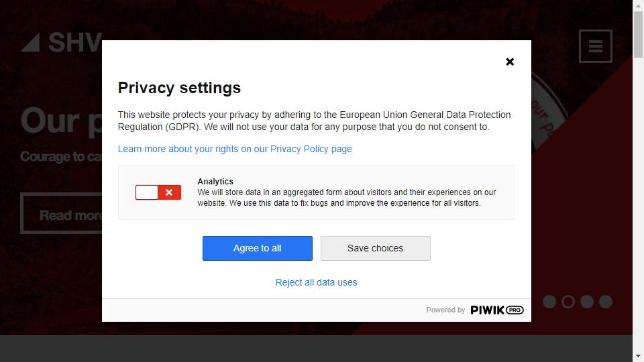The height and width of the screenshot is (362, 644).
Task: Click the SHV triangle logo
Action: (x=30, y=42)
